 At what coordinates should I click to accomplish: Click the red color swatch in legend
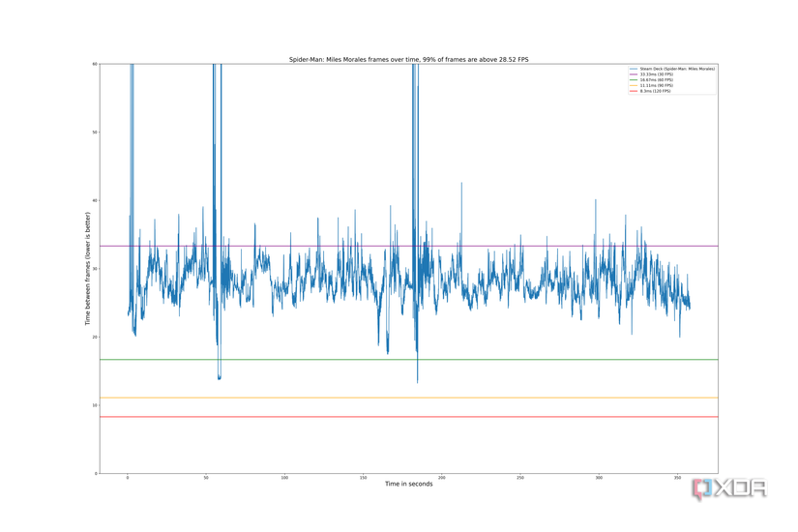(x=634, y=91)
